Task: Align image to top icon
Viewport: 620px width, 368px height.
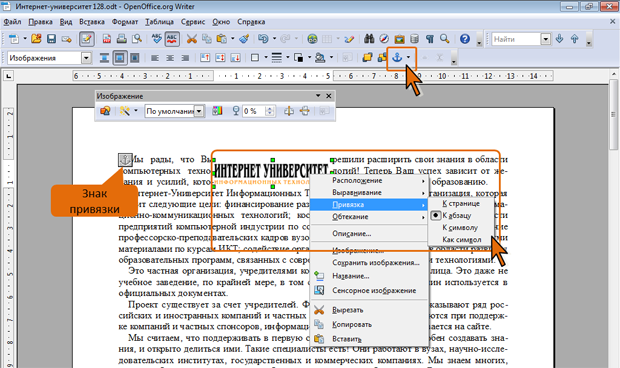Action: coord(205,58)
